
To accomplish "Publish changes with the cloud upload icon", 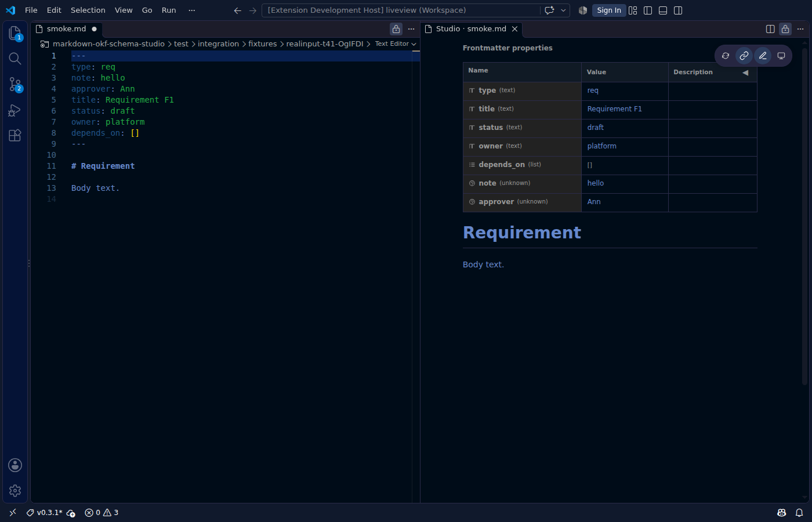I will 71,513.
